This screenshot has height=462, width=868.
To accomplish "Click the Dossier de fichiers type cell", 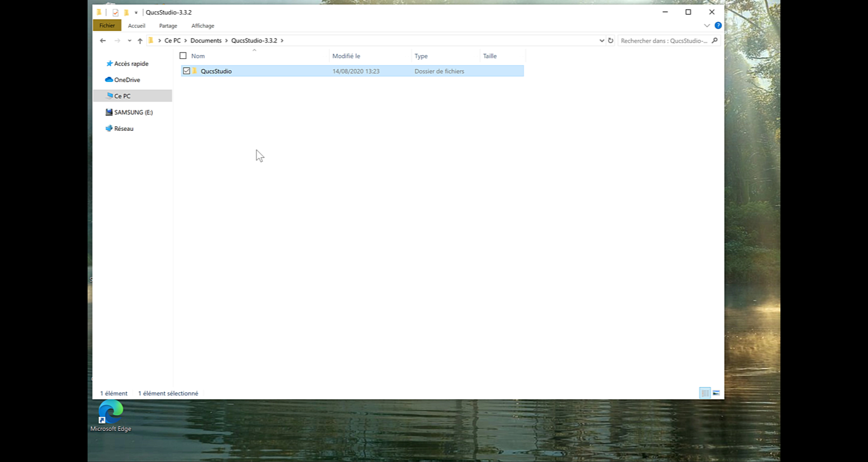I will (x=439, y=71).
